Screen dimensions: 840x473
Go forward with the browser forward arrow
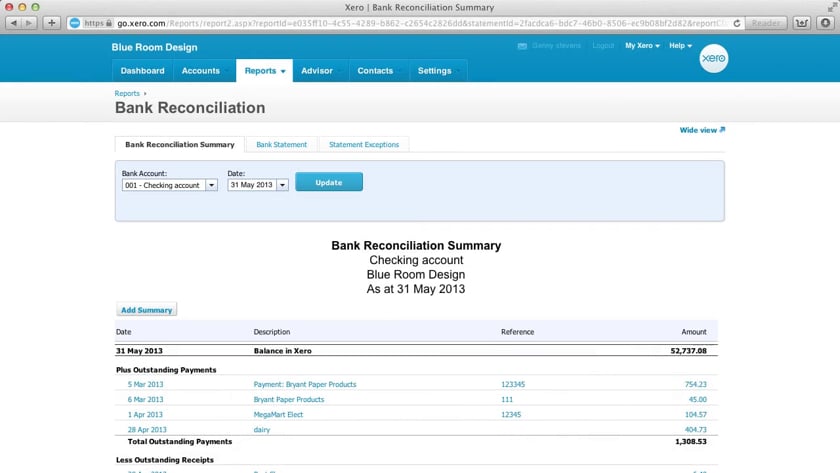pos(29,23)
